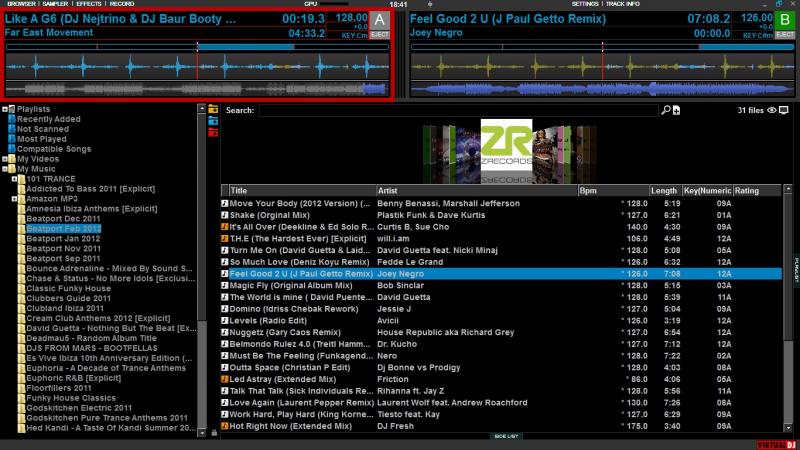
Task: Open SETTINGS
Action: click(x=585, y=4)
